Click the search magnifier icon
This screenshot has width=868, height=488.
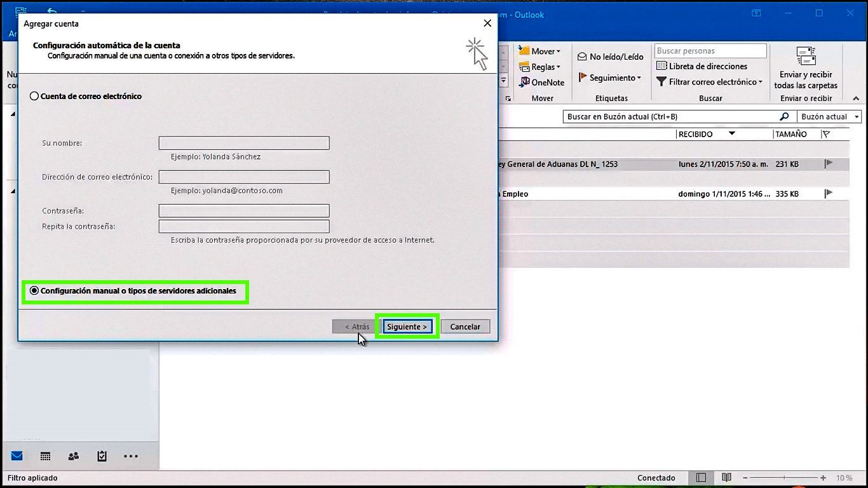tap(784, 117)
